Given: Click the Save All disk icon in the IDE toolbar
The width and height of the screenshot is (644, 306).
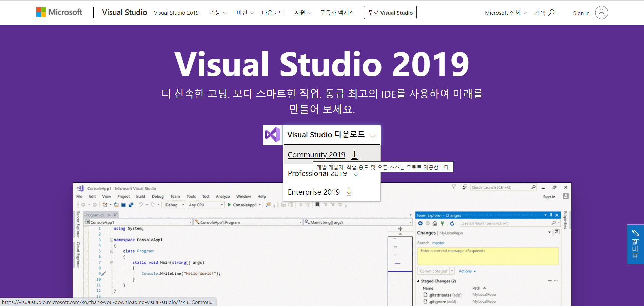Looking at the screenshot, I should [x=131, y=205].
